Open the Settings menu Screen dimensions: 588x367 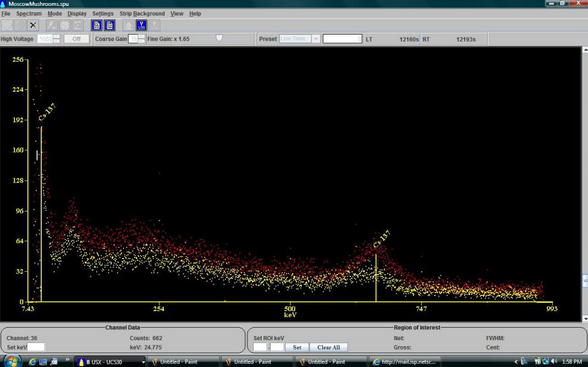point(103,14)
